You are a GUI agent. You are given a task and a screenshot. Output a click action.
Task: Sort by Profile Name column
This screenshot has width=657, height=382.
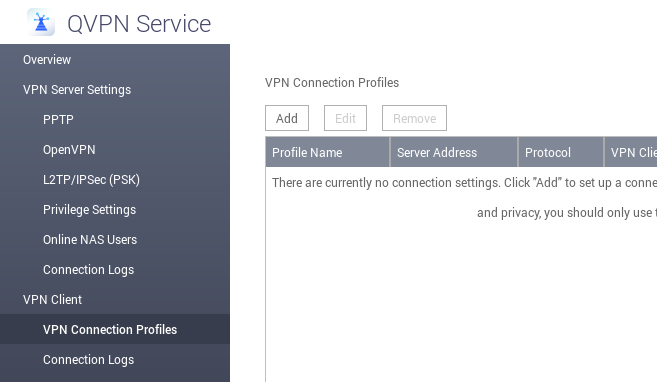click(328, 152)
